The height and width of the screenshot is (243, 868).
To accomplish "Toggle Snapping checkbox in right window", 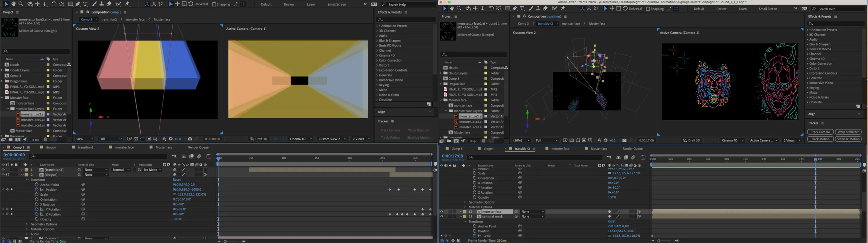I will (x=648, y=9).
